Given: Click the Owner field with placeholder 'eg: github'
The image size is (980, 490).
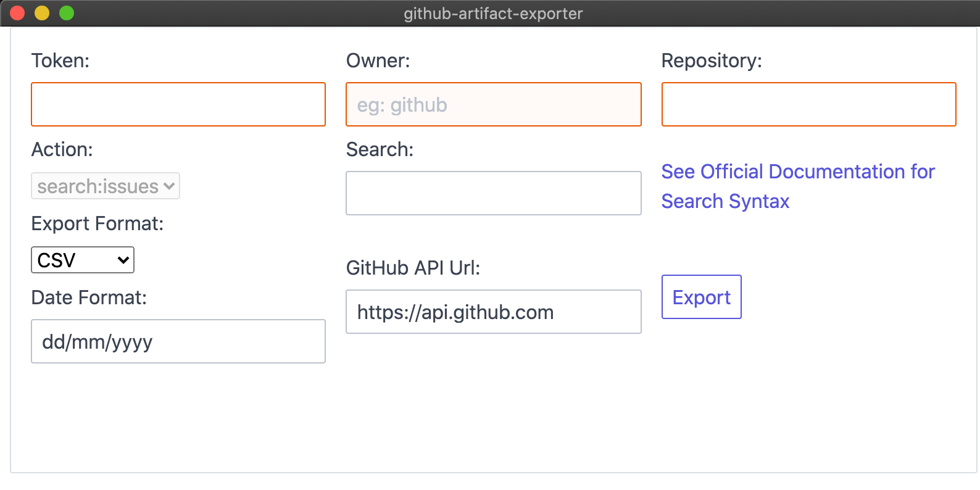Looking at the screenshot, I should [x=493, y=104].
